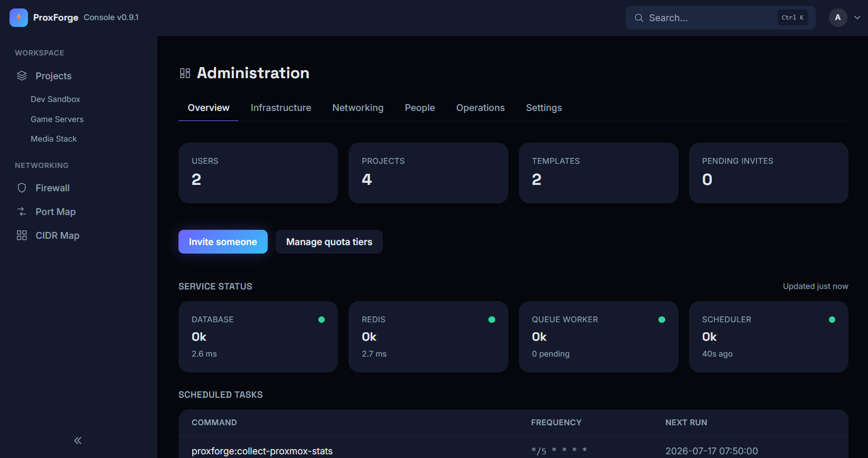
Task: Click the Ctrl K shortcut badge
Action: tap(792, 17)
